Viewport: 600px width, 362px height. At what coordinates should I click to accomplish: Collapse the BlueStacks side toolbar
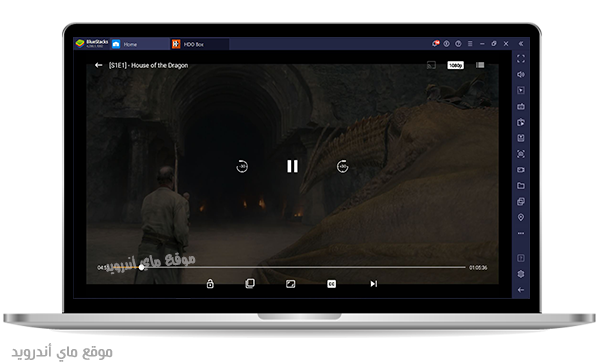521,44
